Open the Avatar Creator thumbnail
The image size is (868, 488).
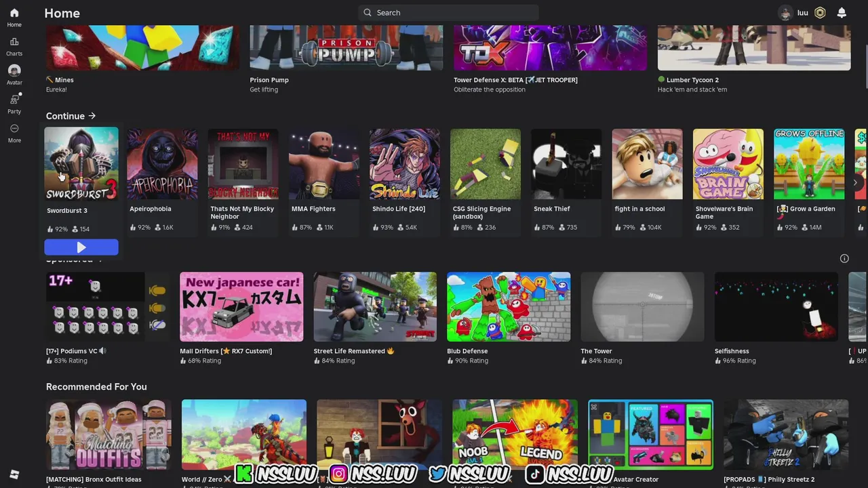tap(650, 434)
